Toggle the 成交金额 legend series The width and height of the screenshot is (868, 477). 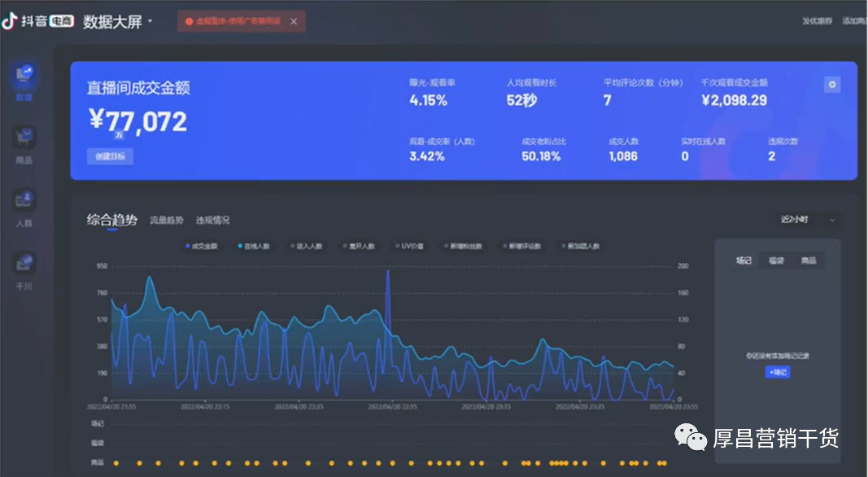click(202, 246)
